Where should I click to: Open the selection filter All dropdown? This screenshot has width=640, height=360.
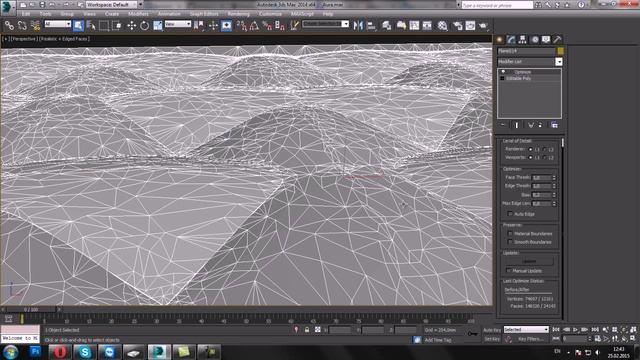coord(58,24)
